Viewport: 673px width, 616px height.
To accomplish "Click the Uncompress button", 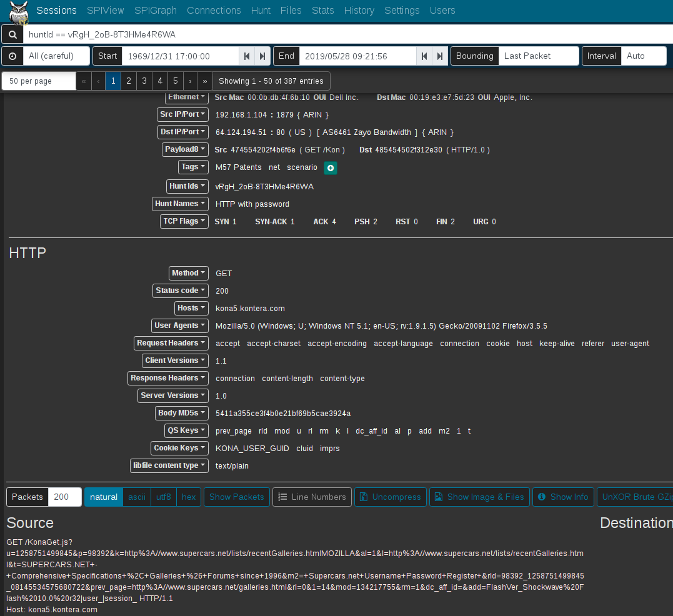I will 390,497.
